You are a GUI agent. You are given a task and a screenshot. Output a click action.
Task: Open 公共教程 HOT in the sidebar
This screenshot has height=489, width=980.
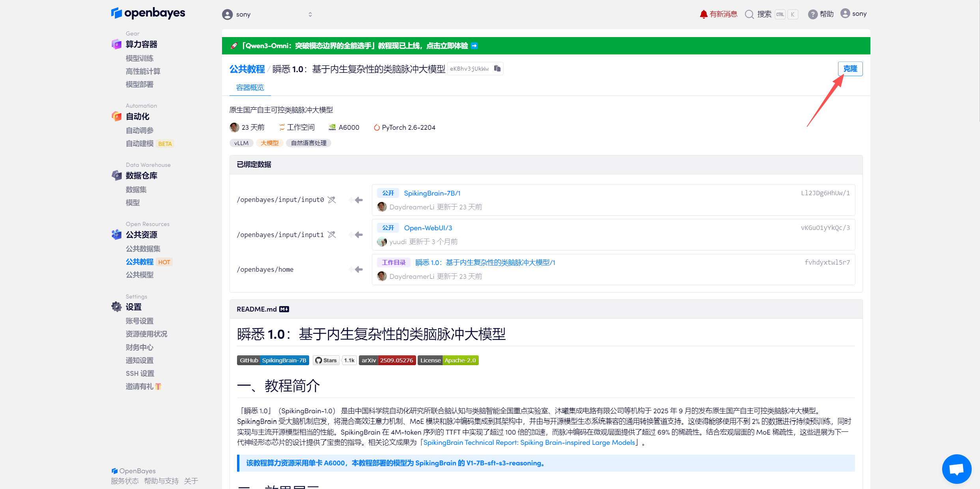[x=149, y=262]
